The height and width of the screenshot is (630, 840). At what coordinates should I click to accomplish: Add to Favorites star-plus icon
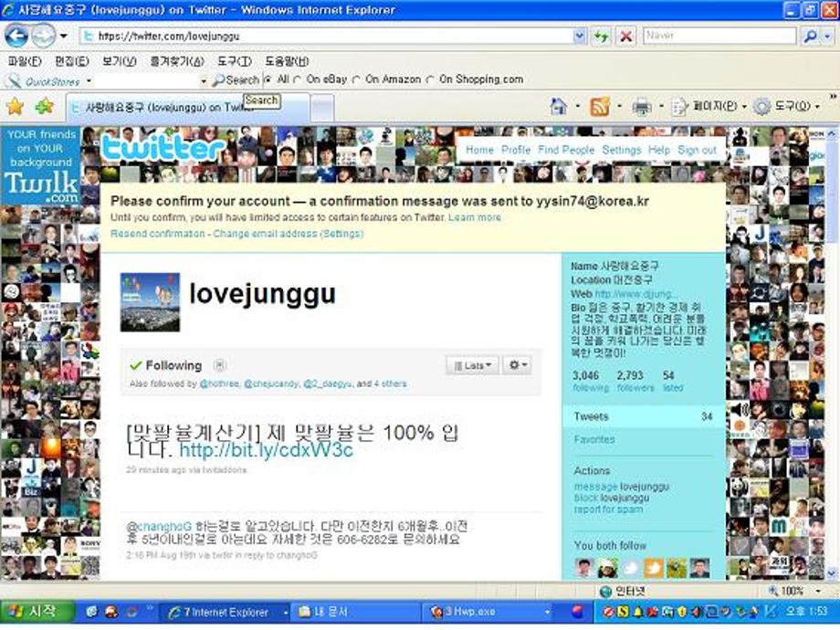[x=44, y=107]
